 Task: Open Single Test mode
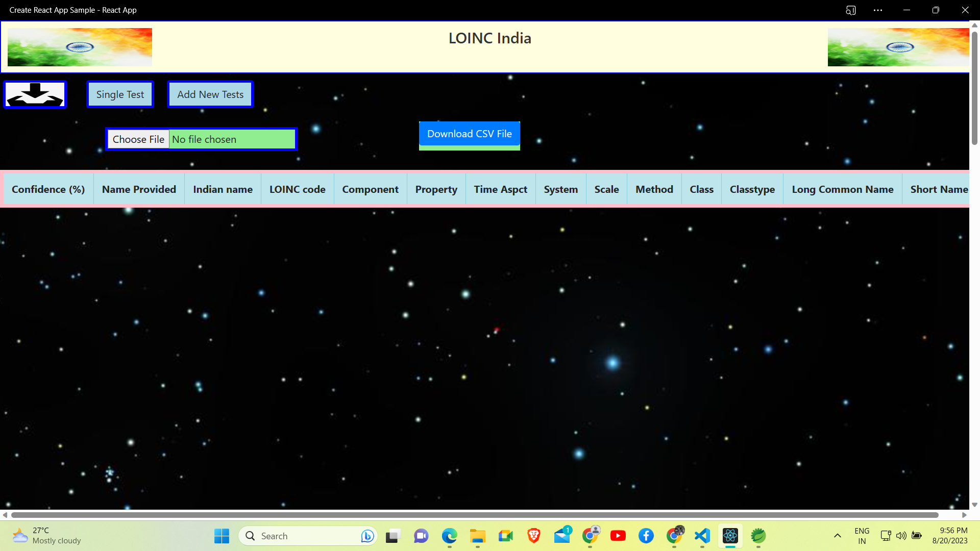(x=120, y=94)
